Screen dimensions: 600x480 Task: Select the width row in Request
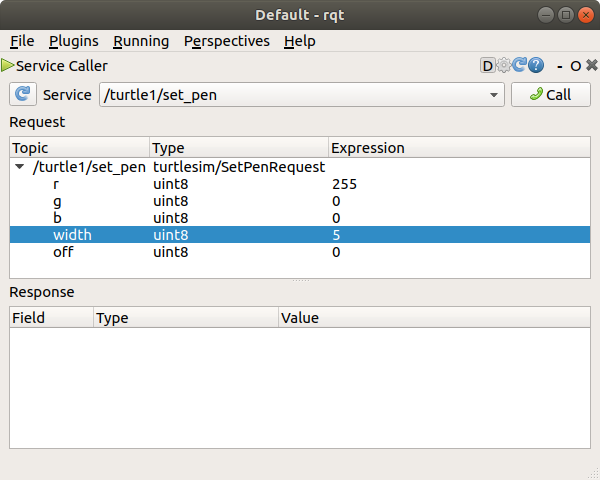(300, 235)
